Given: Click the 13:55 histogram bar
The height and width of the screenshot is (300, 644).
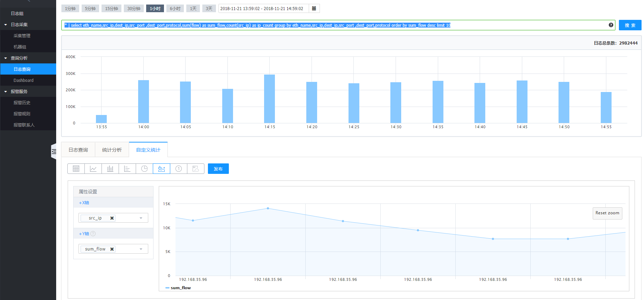Looking at the screenshot, I should pos(101,119).
